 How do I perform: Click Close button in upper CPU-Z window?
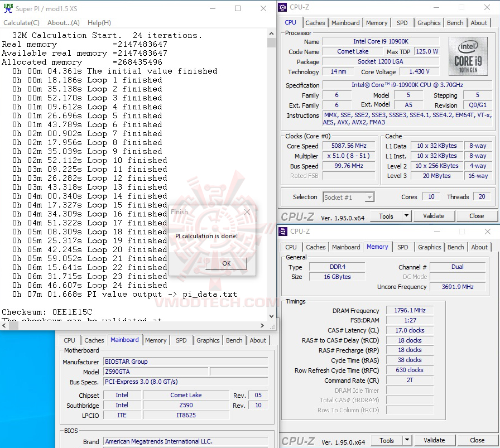click(x=477, y=216)
